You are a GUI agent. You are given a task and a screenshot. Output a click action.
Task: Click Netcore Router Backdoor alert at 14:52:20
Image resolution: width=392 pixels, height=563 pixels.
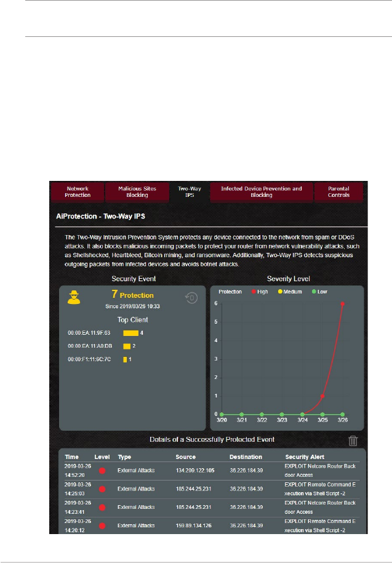(320, 470)
